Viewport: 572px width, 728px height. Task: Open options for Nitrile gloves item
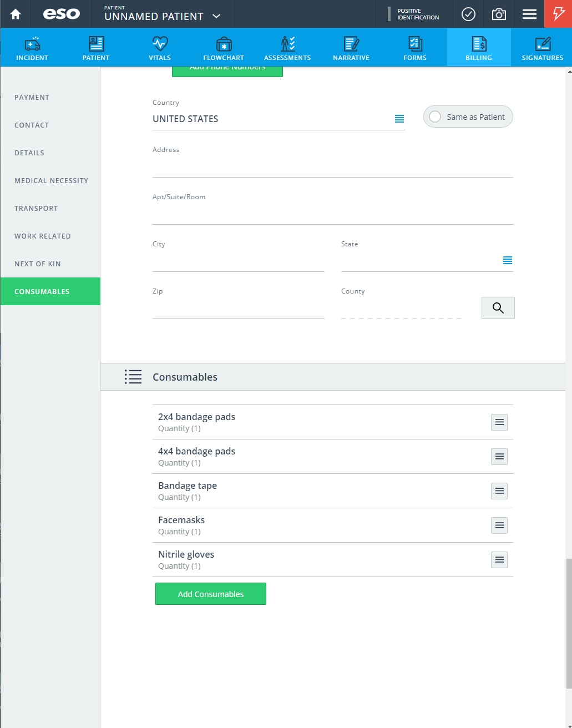[x=499, y=560]
